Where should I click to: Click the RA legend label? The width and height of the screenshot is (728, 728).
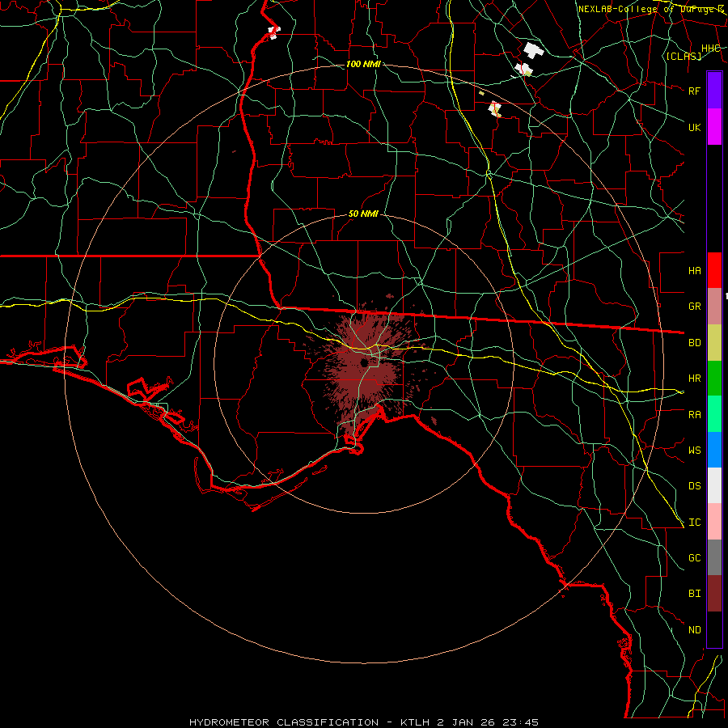pyautogui.click(x=694, y=415)
